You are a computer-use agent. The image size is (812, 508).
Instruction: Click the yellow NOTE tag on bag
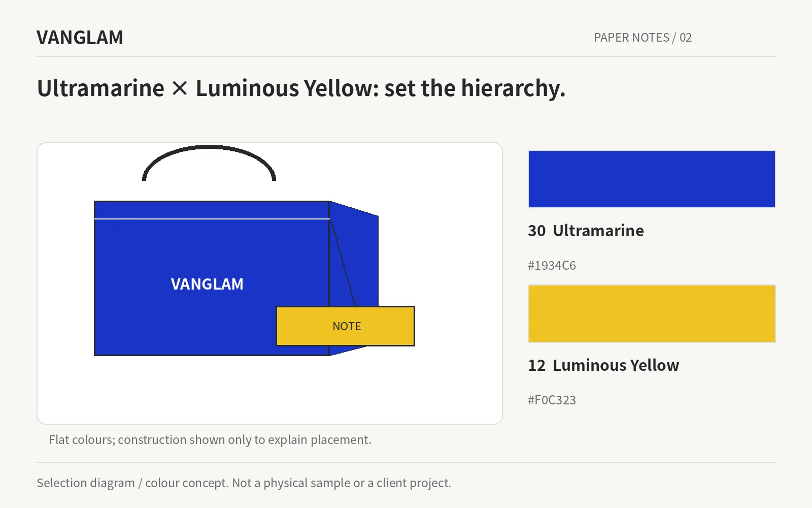coord(346,326)
